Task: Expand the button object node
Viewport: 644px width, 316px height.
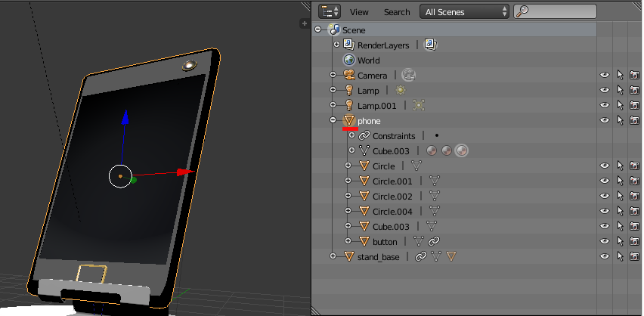Action: (348, 241)
